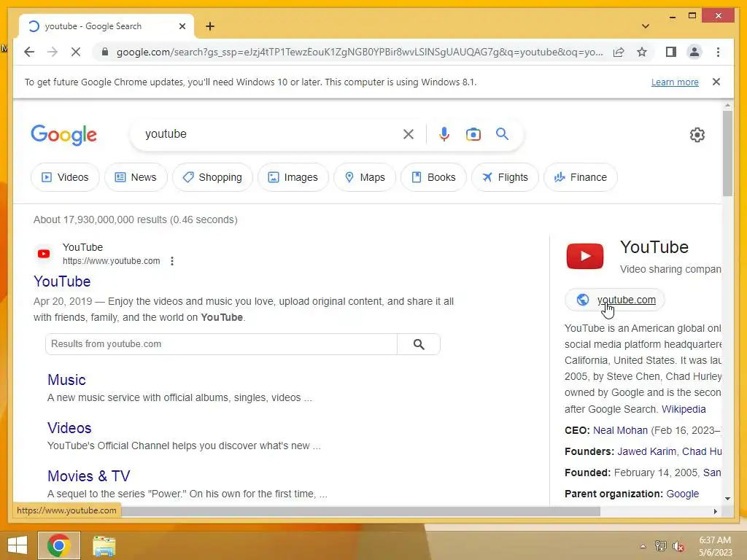Search by image with camera icon

point(473,134)
